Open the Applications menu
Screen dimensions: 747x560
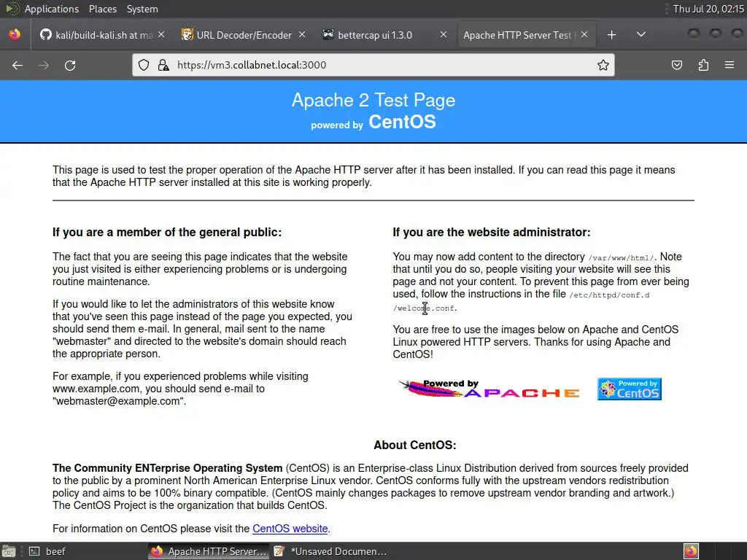point(52,9)
